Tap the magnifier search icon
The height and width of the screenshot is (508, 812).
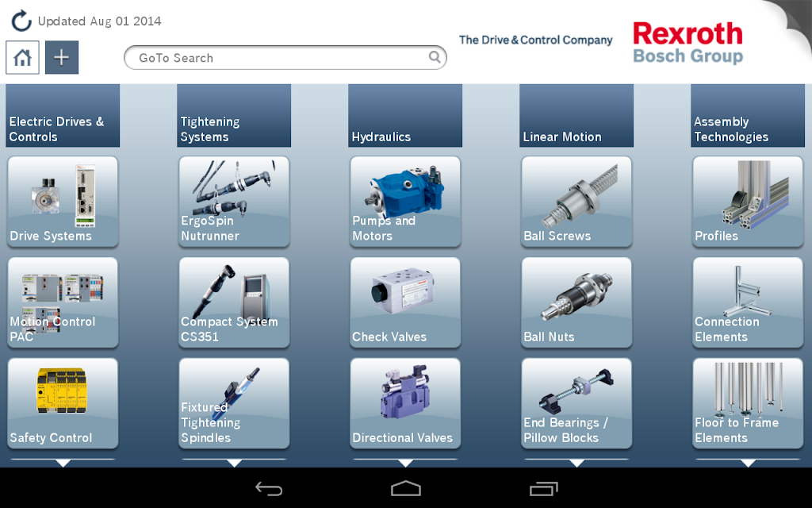(435, 57)
